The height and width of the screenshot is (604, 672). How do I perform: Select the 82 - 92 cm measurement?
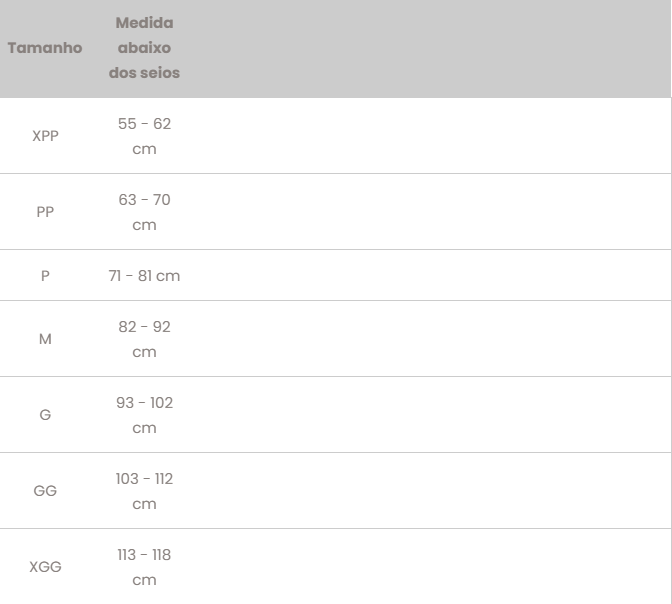click(144, 339)
